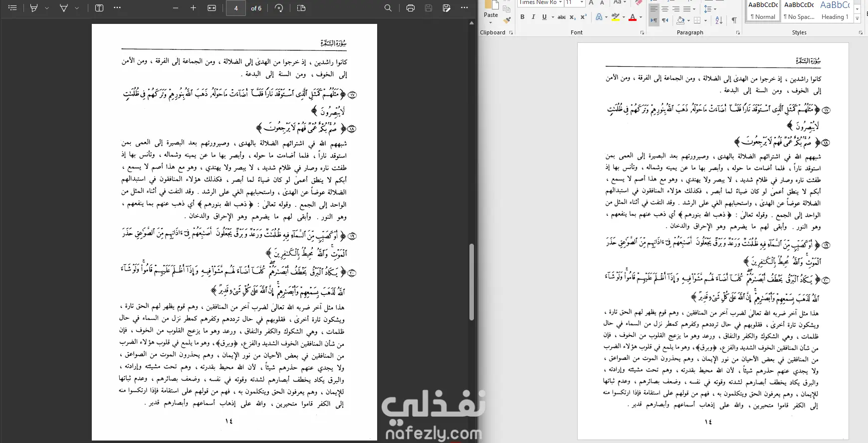868x443 pixels.
Task: Show or hide paragraph marks
Action: click(x=734, y=20)
